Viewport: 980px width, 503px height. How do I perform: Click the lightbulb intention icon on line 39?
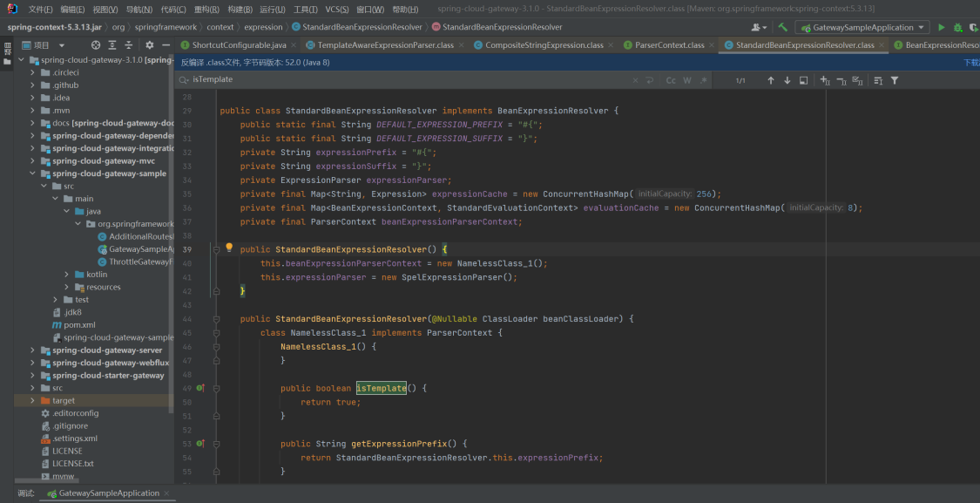pyautogui.click(x=229, y=248)
